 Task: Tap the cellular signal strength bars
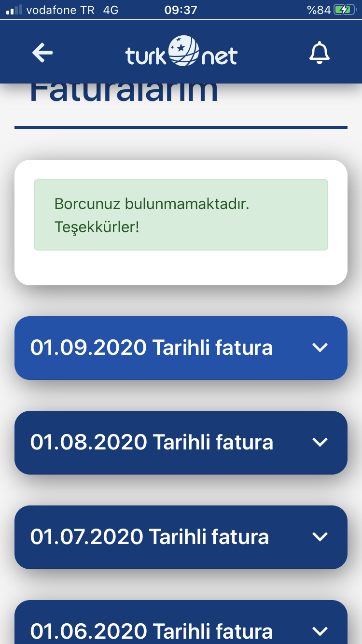[14, 10]
